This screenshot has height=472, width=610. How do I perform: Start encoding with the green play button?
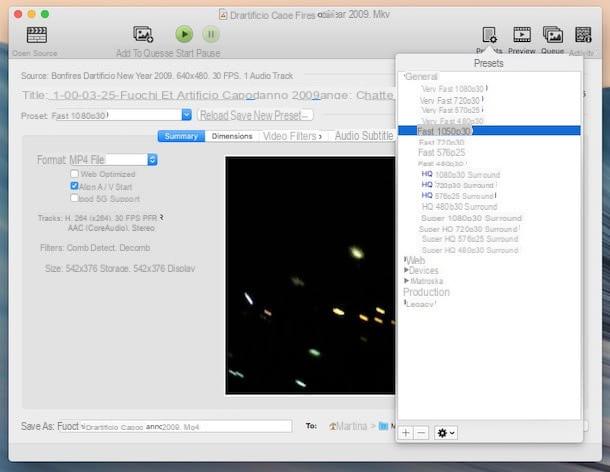pyautogui.click(x=184, y=34)
